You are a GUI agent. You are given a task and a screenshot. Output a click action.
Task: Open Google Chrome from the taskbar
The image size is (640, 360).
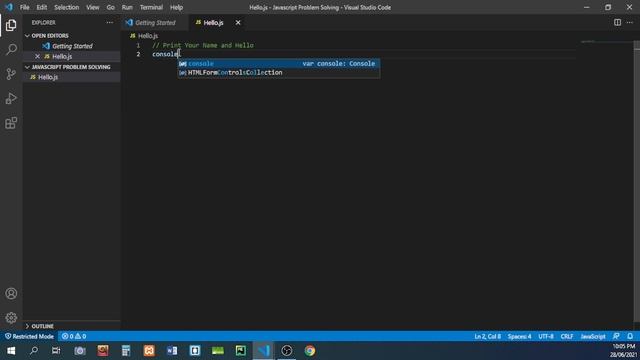tap(309, 351)
